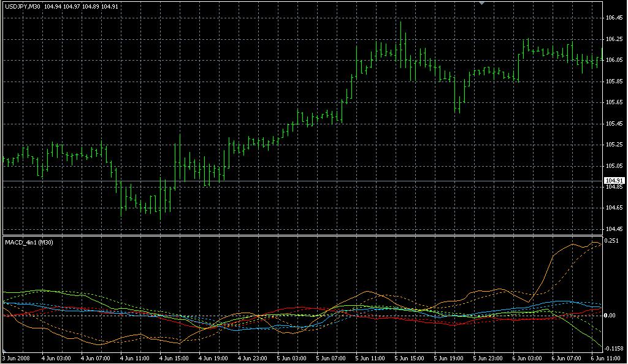628x364 pixels.
Task: Click the current bid price box showing 104.91
Action: point(615,180)
